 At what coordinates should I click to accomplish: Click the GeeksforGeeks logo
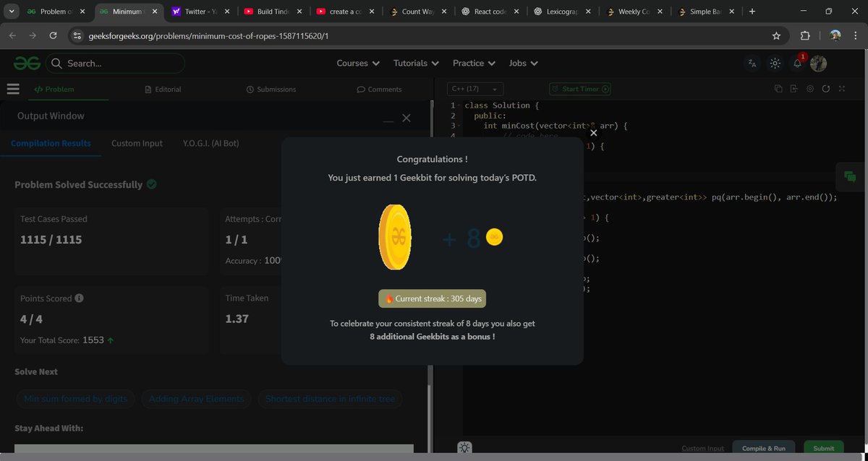[x=27, y=64]
